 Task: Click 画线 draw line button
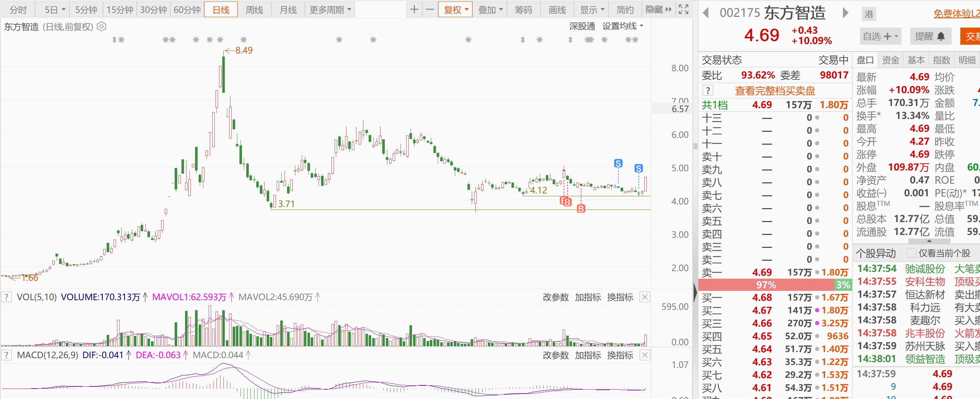557,10
